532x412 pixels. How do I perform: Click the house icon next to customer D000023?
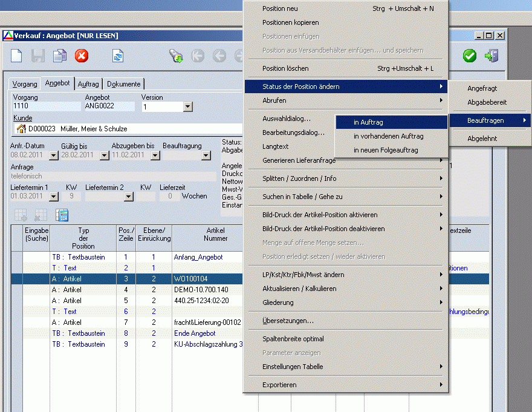(x=21, y=129)
